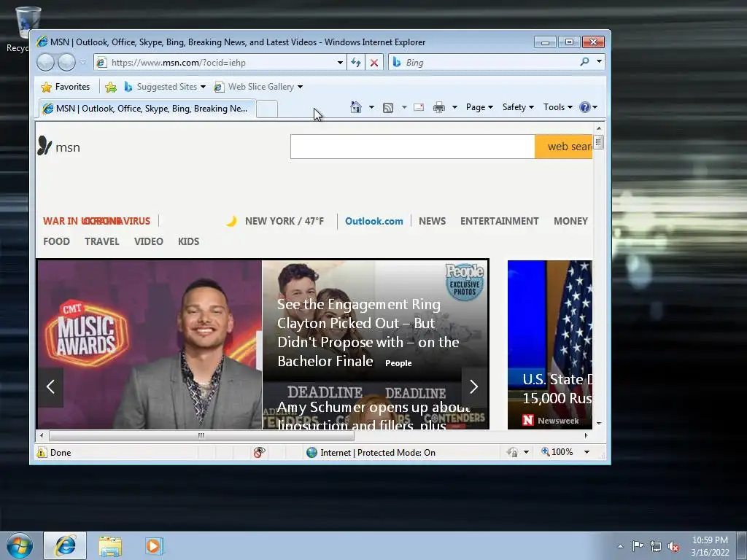Open the ENTERTAINMENT section

[499, 221]
